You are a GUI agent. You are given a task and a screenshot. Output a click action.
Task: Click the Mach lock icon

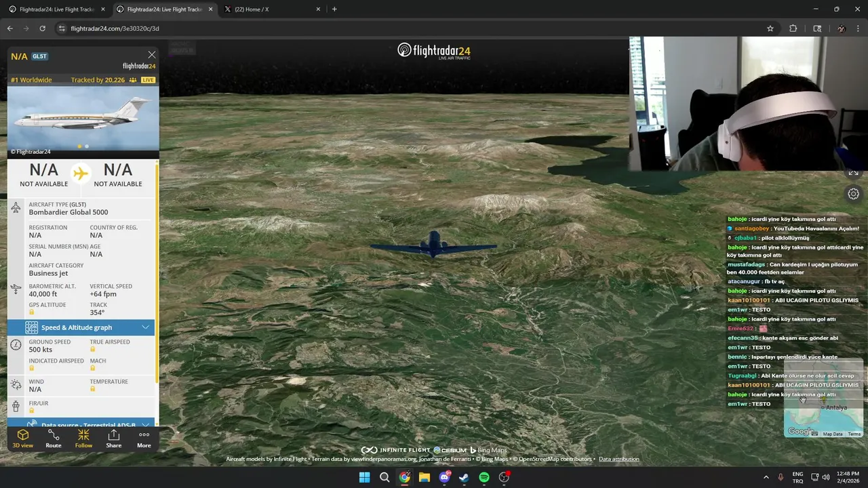point(93,368)
